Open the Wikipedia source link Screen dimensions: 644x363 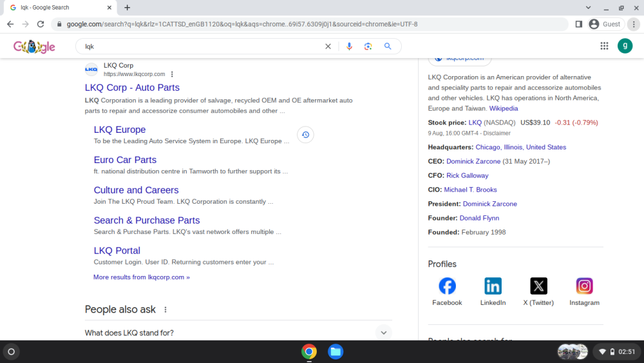tap(503, 108)
